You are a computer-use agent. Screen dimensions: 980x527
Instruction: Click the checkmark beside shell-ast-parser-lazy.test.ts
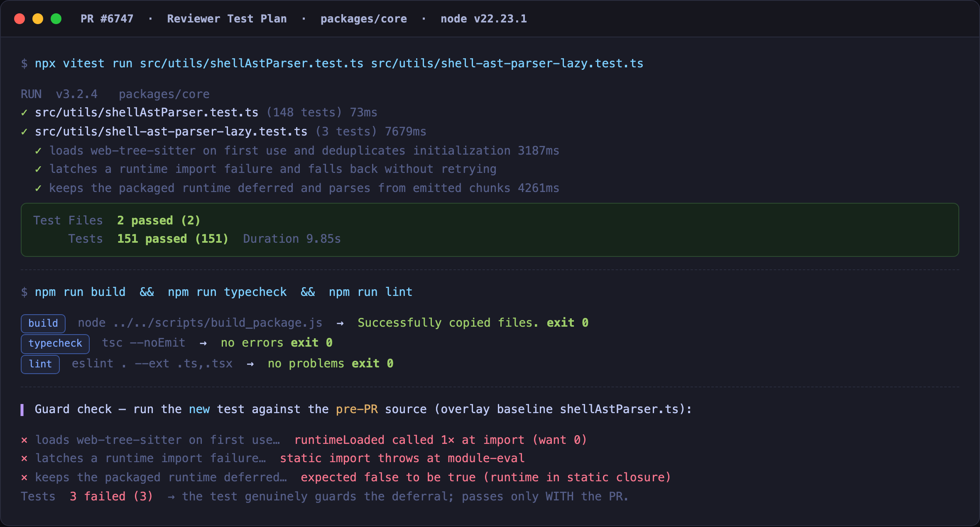(24, 132)
